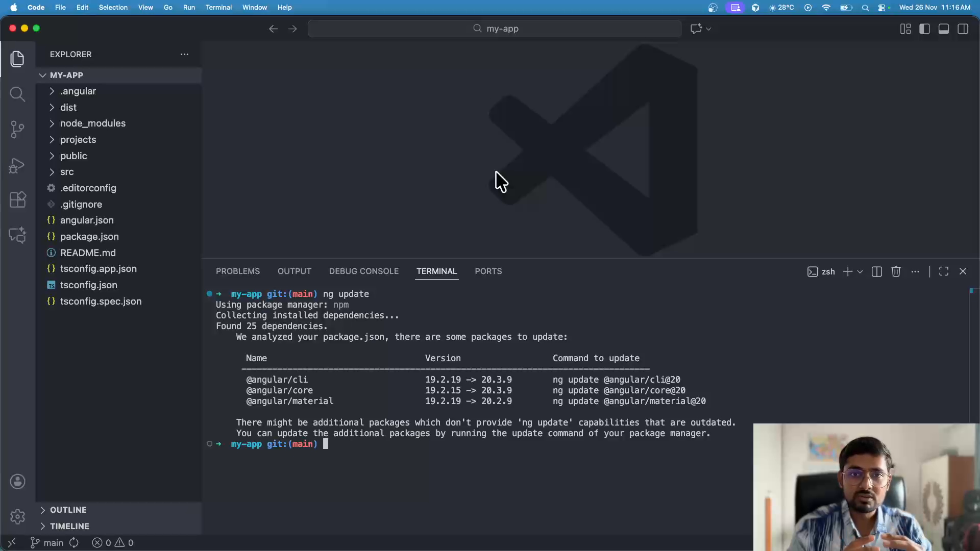Kill the zsh terminal with trash icon
The image size is (980, 551).
click(x=896, y=271)
